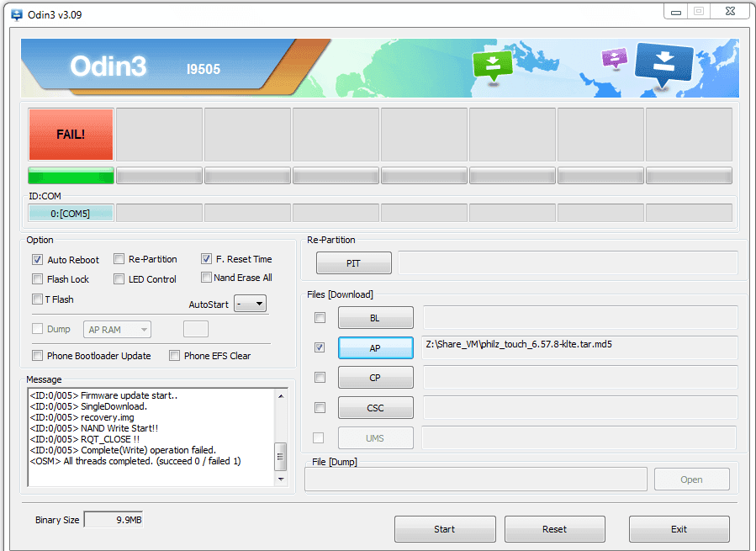
Task: Click the green progress bar
Action: [71, 176]
